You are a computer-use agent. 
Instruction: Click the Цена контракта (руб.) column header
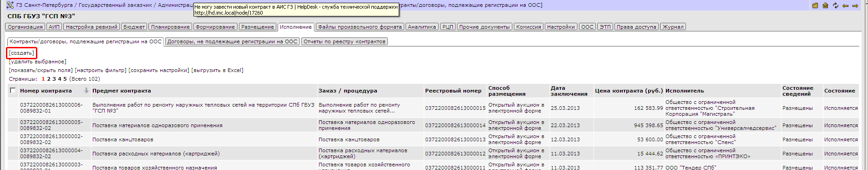coord(629,91)
